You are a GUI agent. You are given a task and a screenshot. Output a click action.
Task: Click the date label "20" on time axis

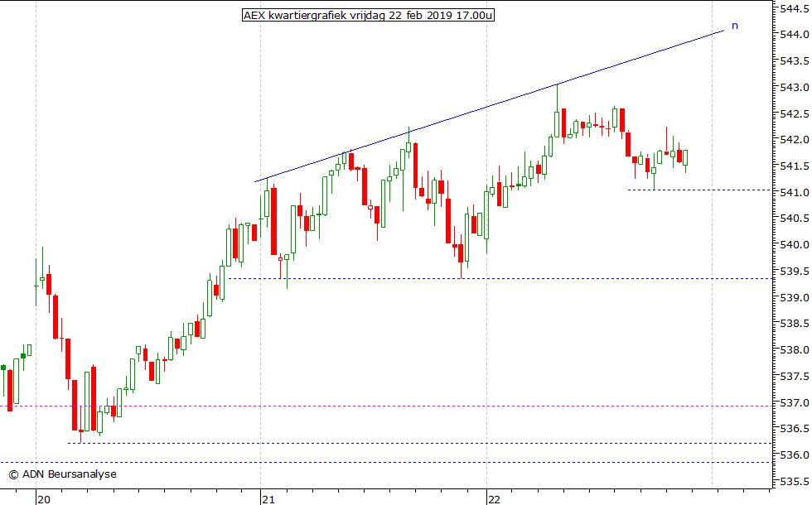[x=44, y=499]
